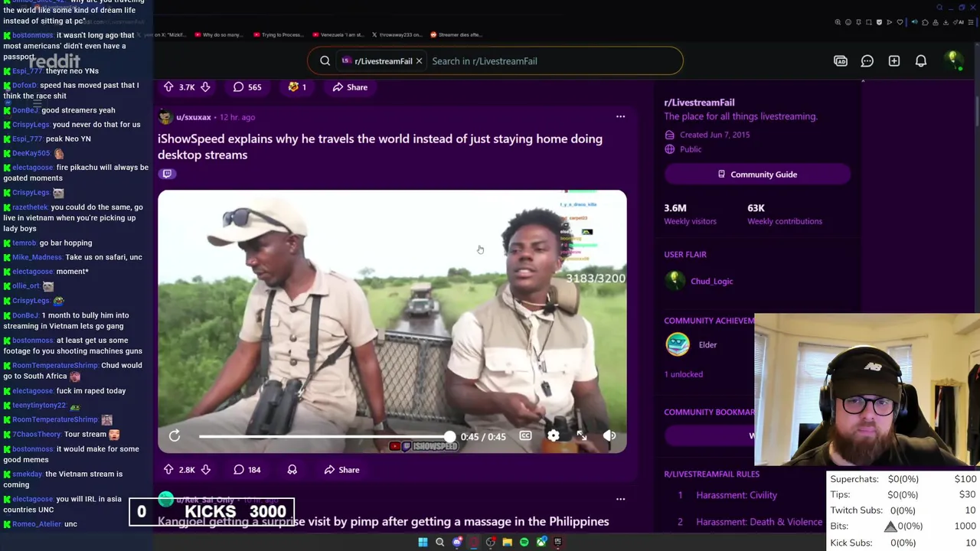Share the top post with 565 comments
The width and height of the screenshot is (980, 551).
(350, 87)
